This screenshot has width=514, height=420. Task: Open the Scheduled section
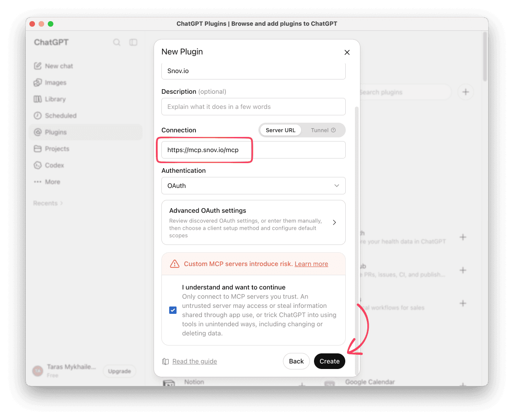[x=55, y=116]
